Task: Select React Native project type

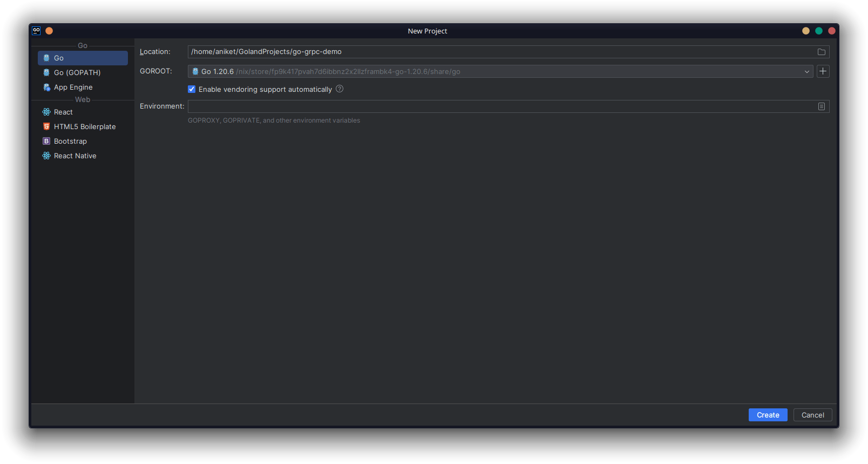Action: [75, 156]
